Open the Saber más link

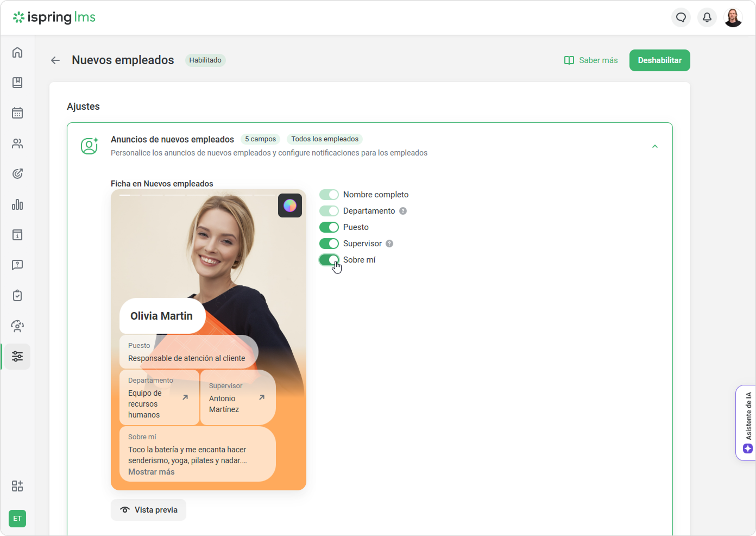pos(591,60)
